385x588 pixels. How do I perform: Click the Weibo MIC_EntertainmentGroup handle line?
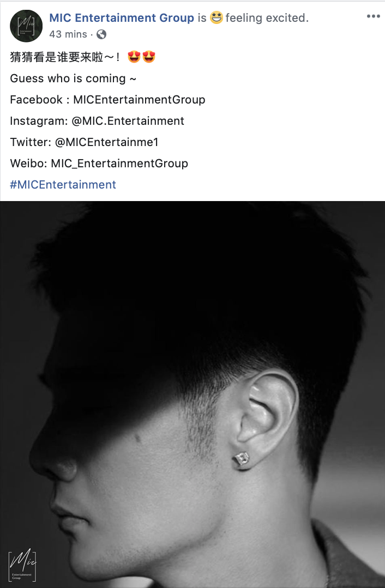coord(99,163)
